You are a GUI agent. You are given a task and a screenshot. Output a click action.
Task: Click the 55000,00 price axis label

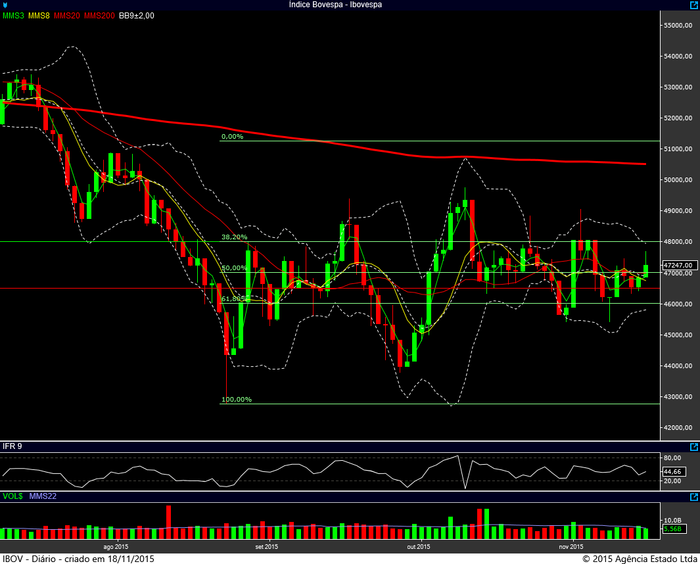point(678,25)
